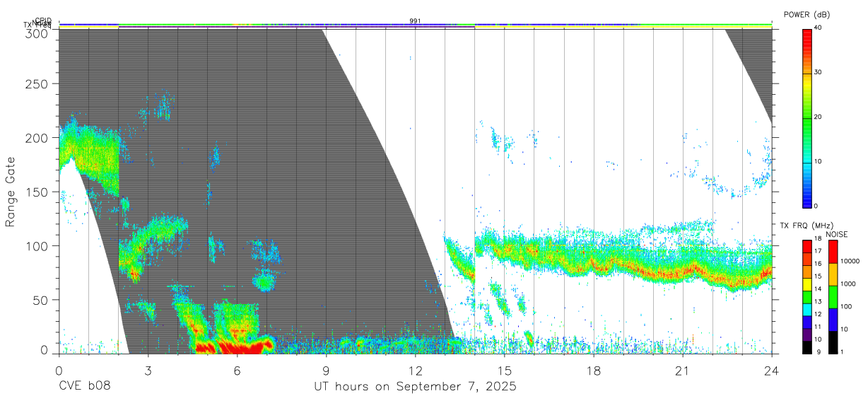This screenshot has width=868, height=401.
Task: Click the TX FRQ (MHz) legend title
Action: [x=807, y=226]
